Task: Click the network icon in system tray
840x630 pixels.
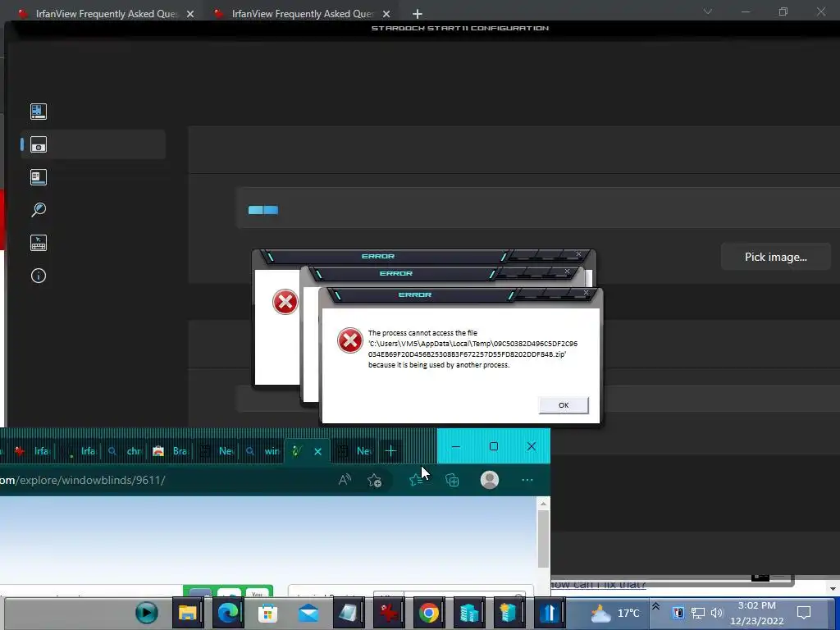Action: coord(697,613)
